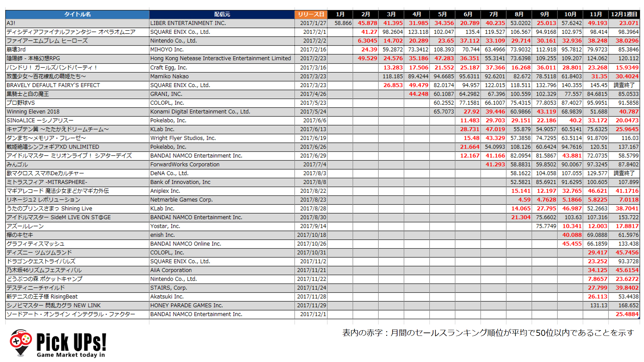Click the 2017/7/4 release date cell
This screenshot has height=362, width=644.
(x=311, y=165)
